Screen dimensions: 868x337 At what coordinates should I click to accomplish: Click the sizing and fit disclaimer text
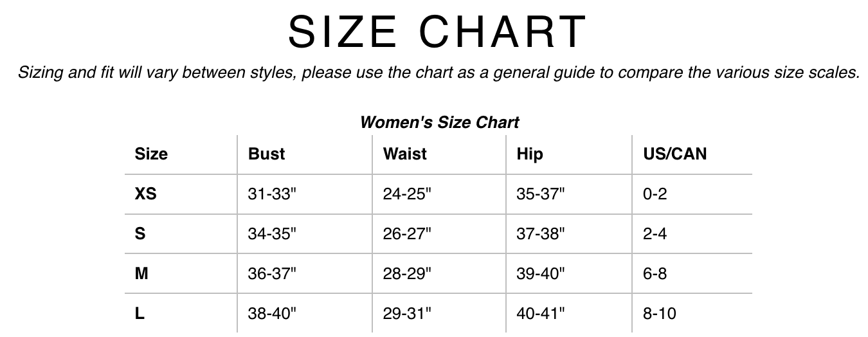(x=439, y=72)
